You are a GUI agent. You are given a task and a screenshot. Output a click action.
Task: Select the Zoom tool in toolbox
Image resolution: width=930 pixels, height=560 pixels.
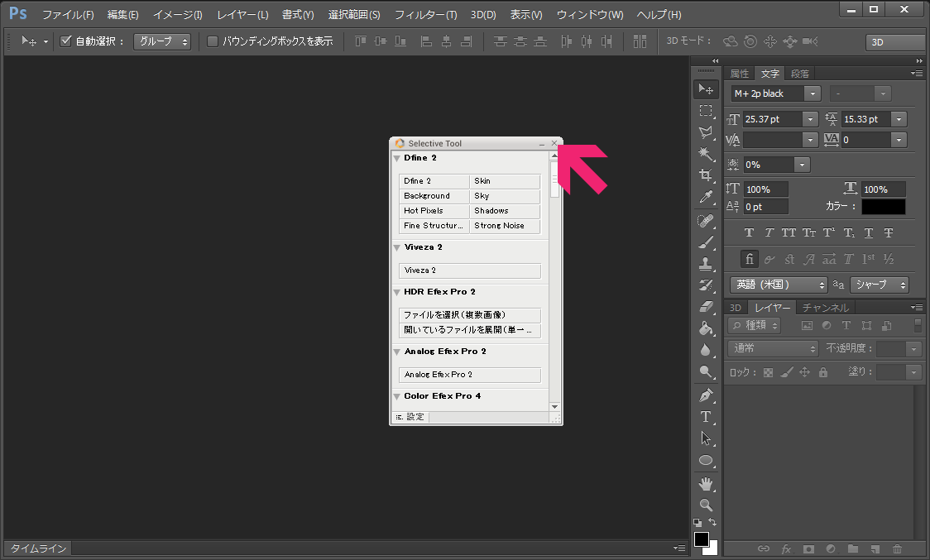click(705, 505)
